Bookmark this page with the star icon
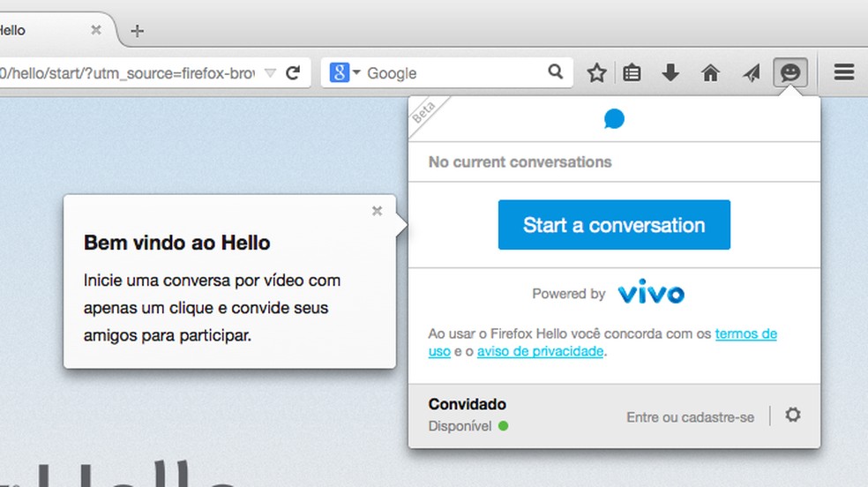The image size is (868, 487). 596,72
